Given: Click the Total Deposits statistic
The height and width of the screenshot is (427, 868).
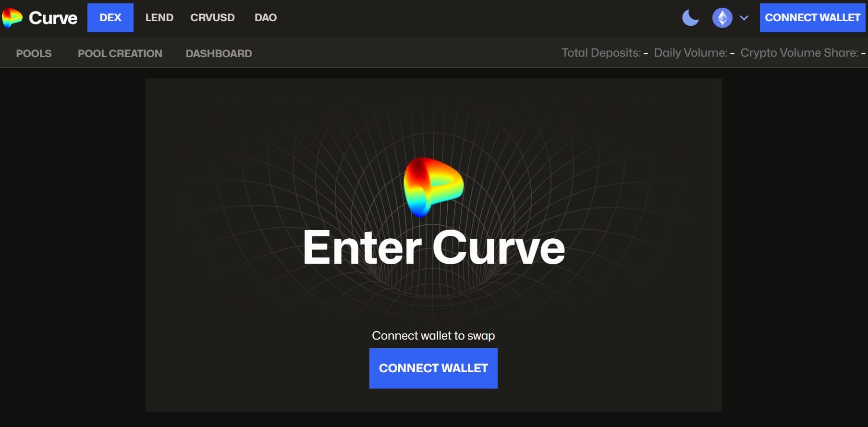Looking at the screenshot, I should [x=604, y=53].
